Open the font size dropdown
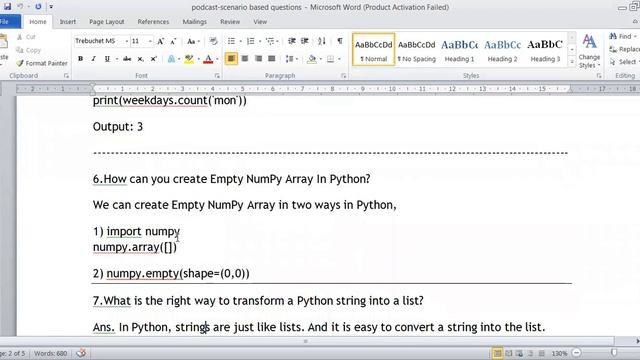The height and width of the screenshot is (360, 640). click(150, 41)
